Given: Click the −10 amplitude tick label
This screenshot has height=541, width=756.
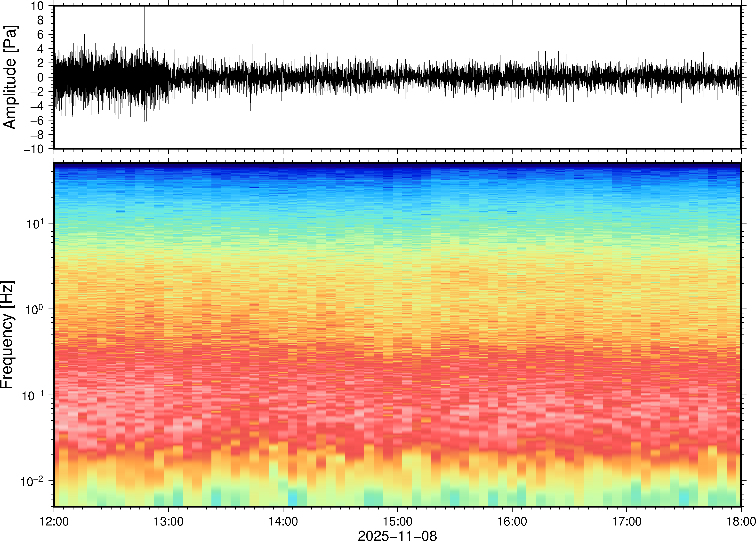Looking at the screenshot, I should coord(34,149).
